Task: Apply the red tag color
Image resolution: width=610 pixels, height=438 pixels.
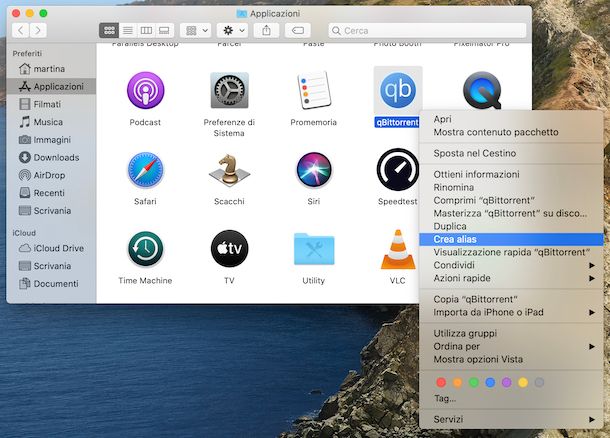Action: coord(441,383)
